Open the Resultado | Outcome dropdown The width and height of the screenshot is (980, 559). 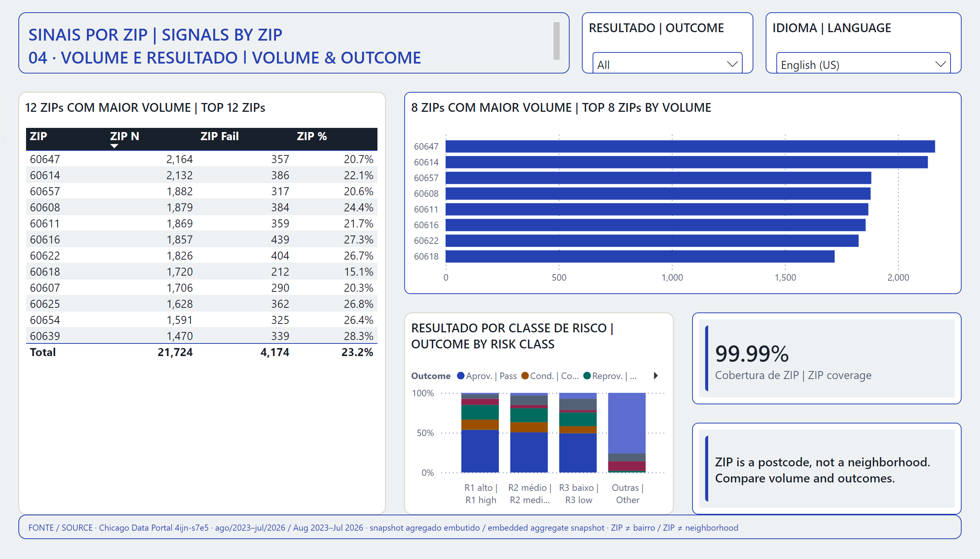point(667,63)
